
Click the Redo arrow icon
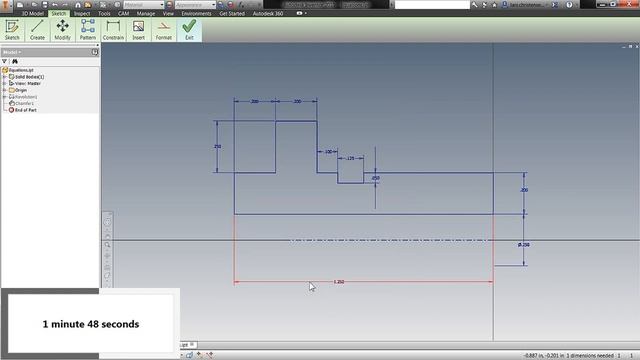(x=65, y=5)
